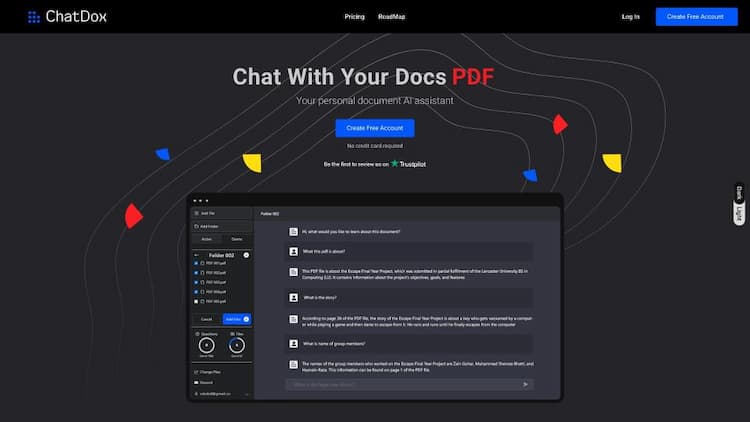The width and height of the screenshot is (750, 422).
Task: Click the Log In link
Action: tap(630, 17)
